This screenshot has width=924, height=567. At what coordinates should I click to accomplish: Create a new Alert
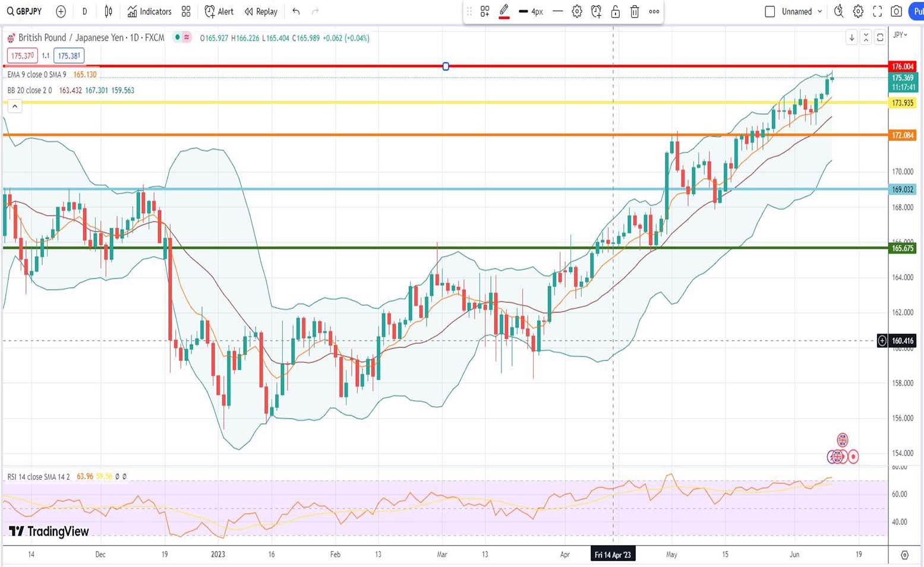(219, 11)
